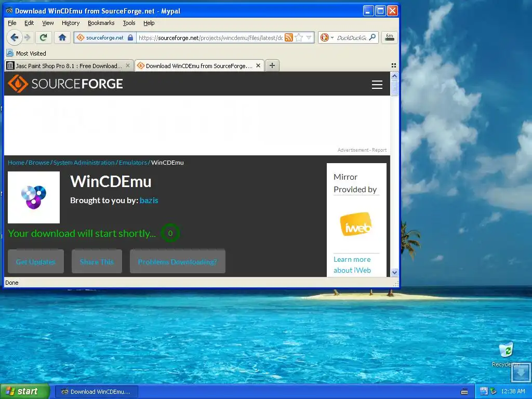This screenshot has height=399, width=532.
Task: Go back using the Back arrow
Action: pos(14,37)
